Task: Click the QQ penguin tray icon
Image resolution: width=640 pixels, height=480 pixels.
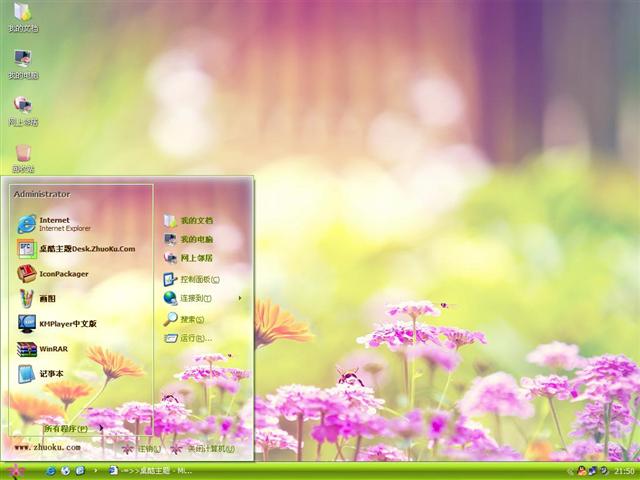Action: tap(582, 471)
